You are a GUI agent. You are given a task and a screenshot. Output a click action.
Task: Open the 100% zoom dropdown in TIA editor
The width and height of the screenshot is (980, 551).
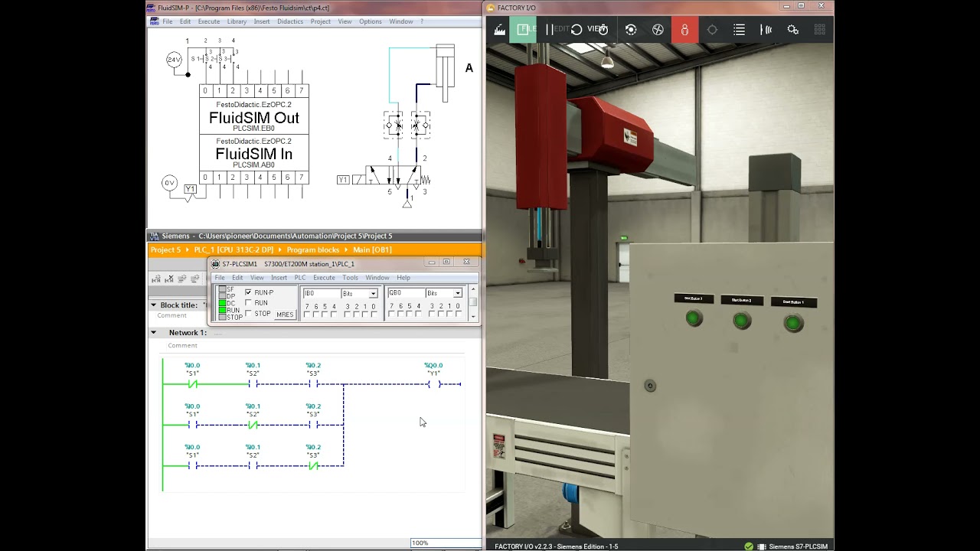446,543
